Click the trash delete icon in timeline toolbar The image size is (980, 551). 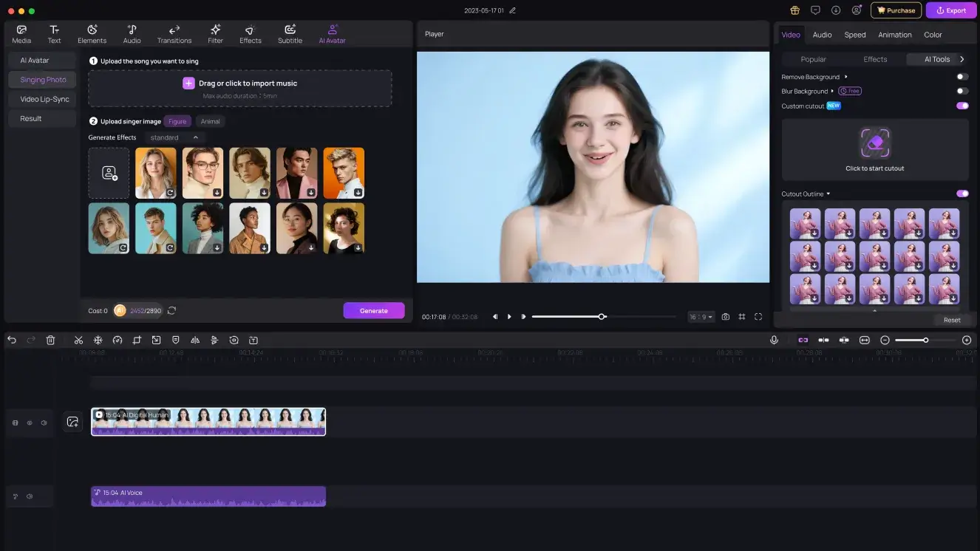tap(50, 340)
